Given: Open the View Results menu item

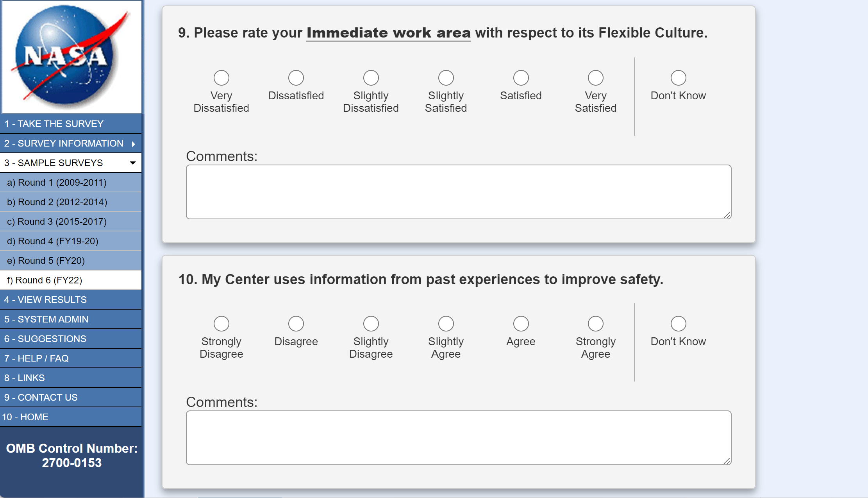Looking at the screenshot, I should point(46,300).
